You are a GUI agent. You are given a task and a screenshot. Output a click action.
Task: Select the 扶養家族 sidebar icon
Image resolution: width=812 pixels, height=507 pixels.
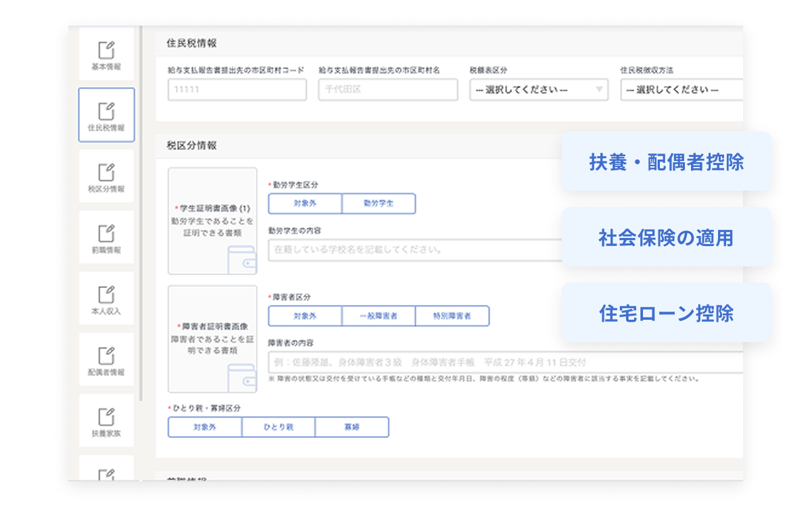pyautogui.click(x=106, y=420)
